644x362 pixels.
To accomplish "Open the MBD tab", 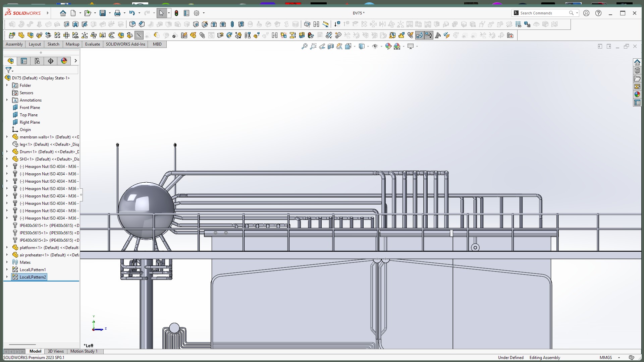I will [x=157, y=44].
